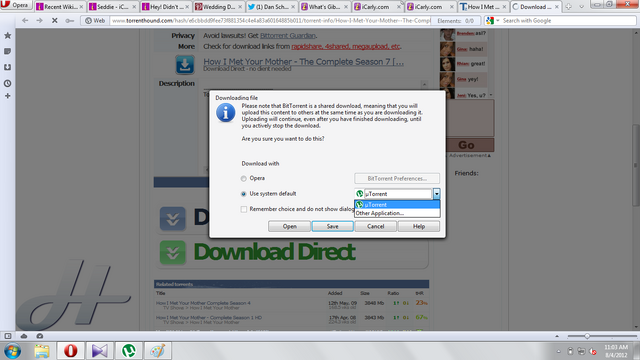Click BitTorrent Preferences button
This screenshot has width=640, height=360.
397,178
